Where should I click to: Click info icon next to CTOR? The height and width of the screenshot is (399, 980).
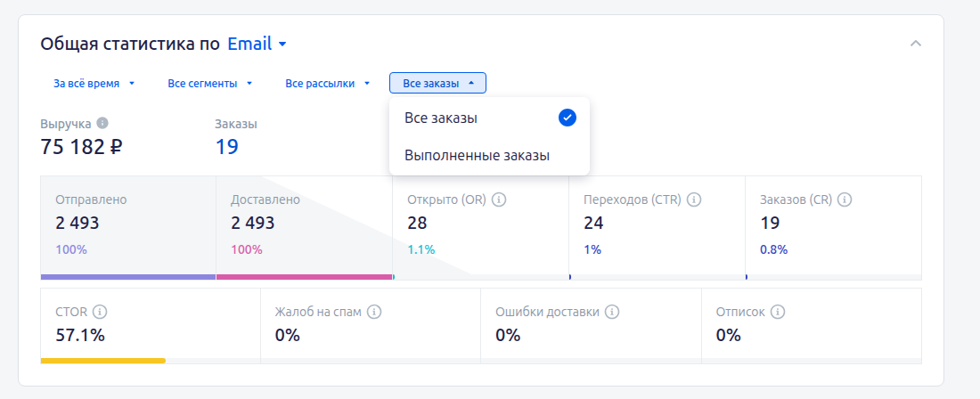(100, 312)
